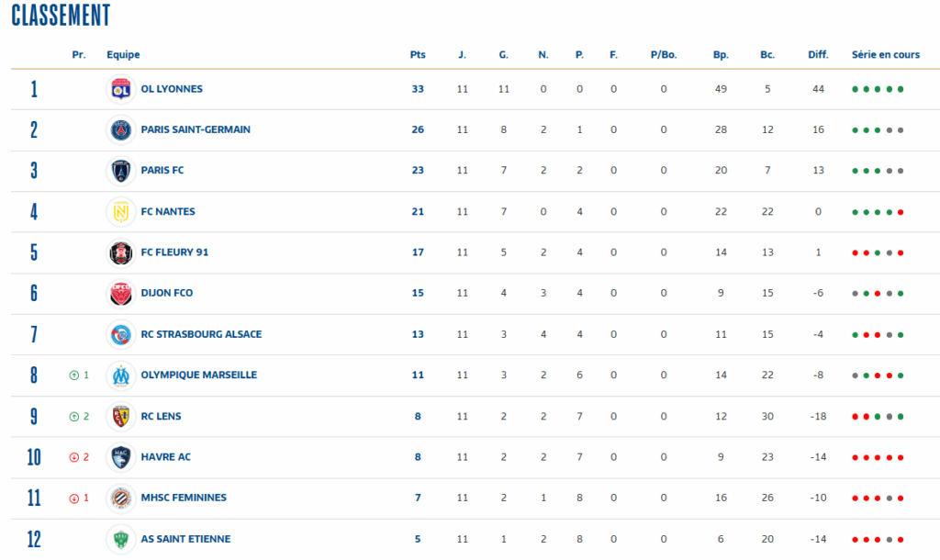This screenshot has width=940, height=560.
Task: Click the Equipe column header
Action: pos(123,55)
